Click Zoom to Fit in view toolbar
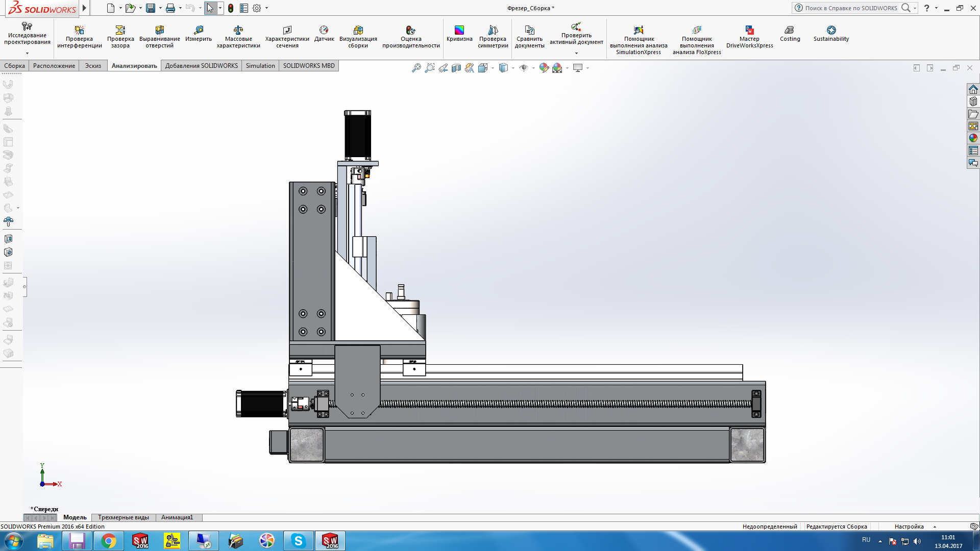 pyautogui.click(x=416, y=68)
